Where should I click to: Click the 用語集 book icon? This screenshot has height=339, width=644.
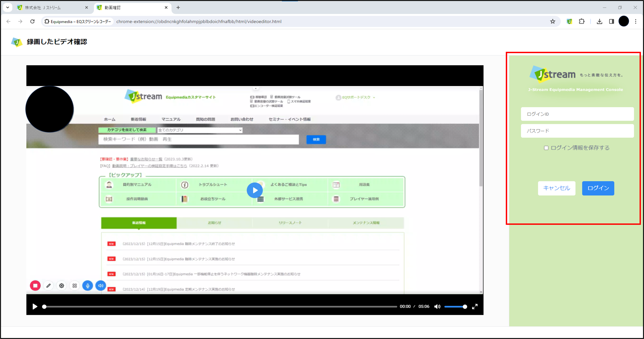click(336, 185)
